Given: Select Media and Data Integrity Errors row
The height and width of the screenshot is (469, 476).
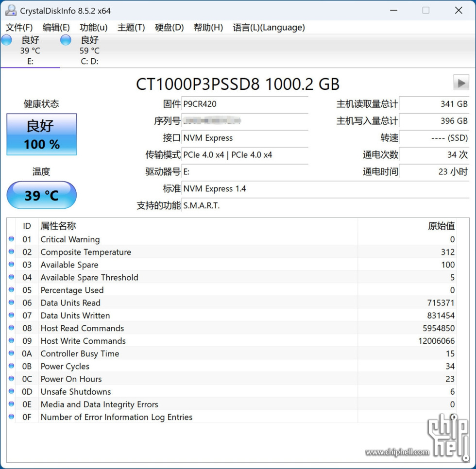Looking at the screenshot, I should click(232, 404).
